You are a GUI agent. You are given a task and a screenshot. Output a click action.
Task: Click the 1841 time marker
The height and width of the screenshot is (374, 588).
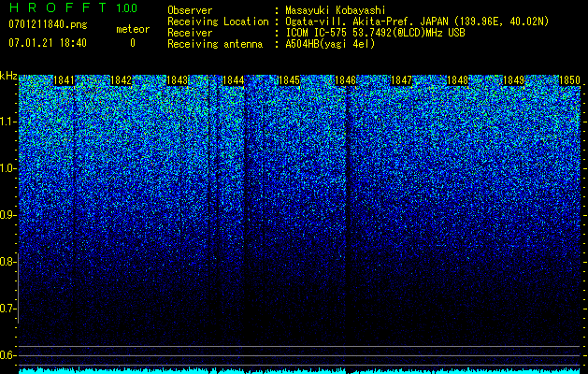pos(65,80)
